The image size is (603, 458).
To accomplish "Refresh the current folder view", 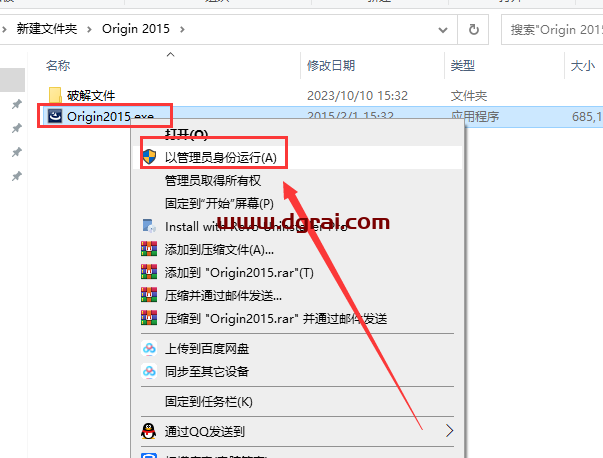I will [x=473, y=30].
